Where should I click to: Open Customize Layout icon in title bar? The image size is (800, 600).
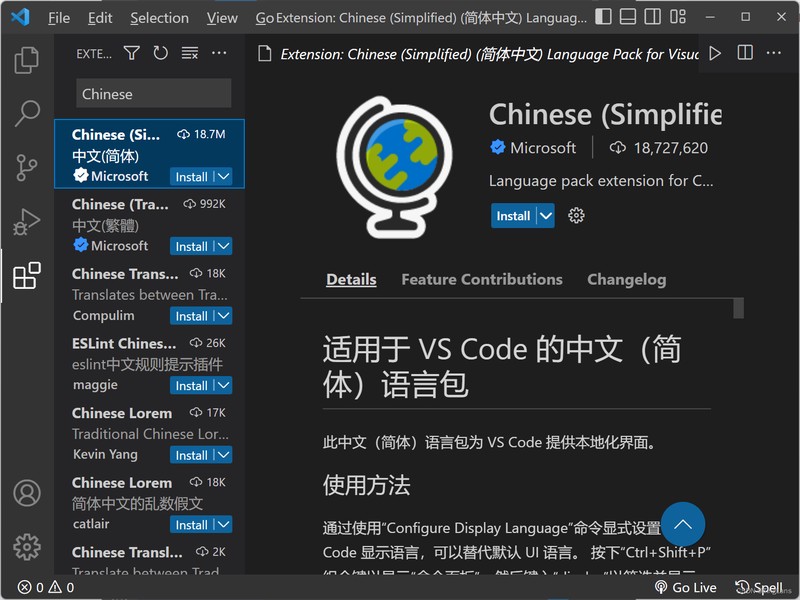tap(678, 17)
